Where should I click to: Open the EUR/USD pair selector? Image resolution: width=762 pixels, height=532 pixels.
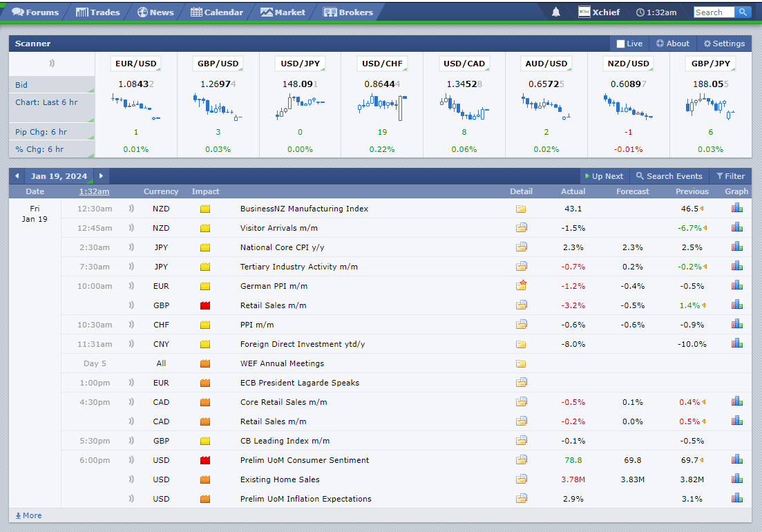point(136,64)
